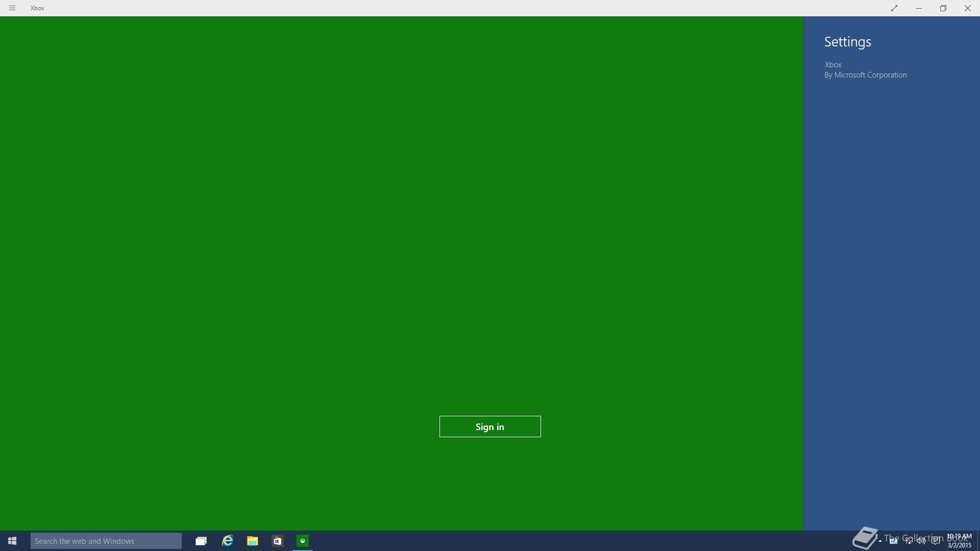
Task: Open the network status tray icon
Action: (909, 541)
